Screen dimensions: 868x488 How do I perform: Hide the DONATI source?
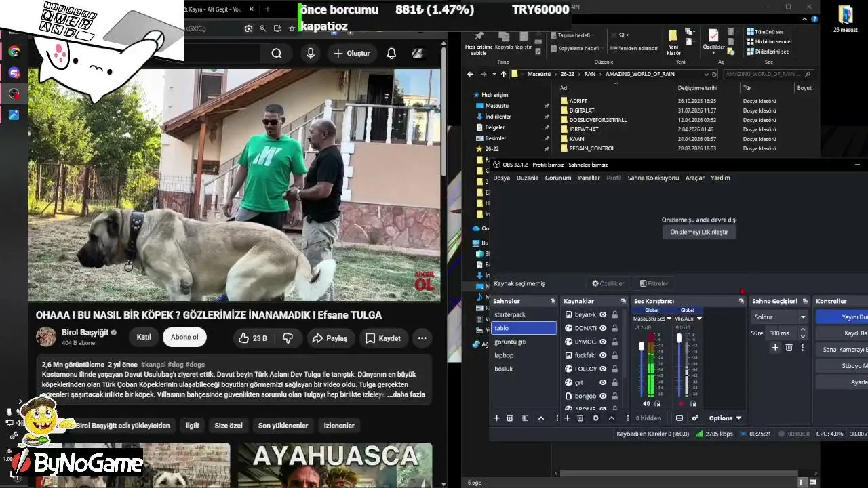pyautogui.click(x=603, y=328)
